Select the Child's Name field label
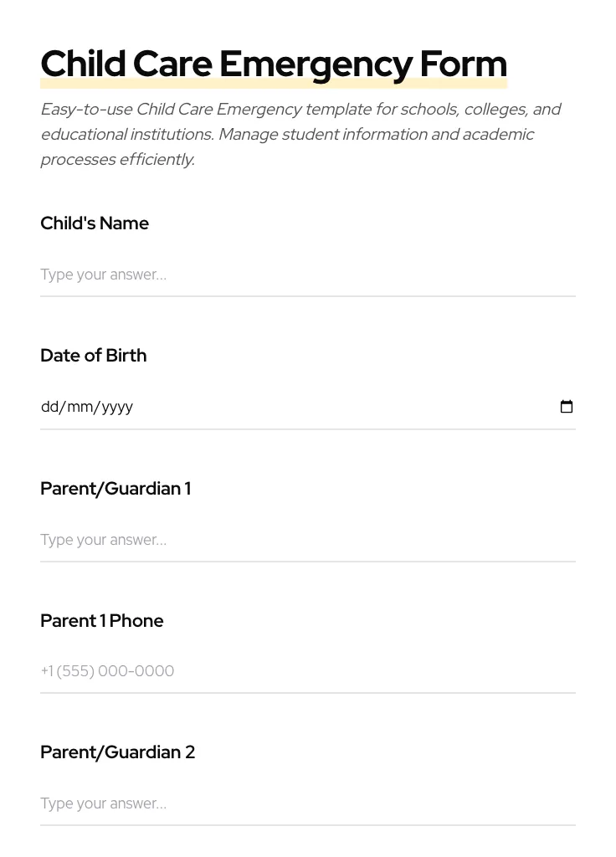The width and height of the screenshot is (616, 857). tap(95, 223)
